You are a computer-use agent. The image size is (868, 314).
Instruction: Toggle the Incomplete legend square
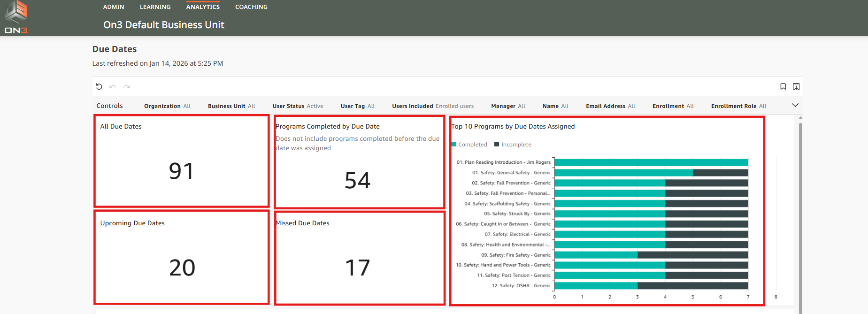coord(497,145)
